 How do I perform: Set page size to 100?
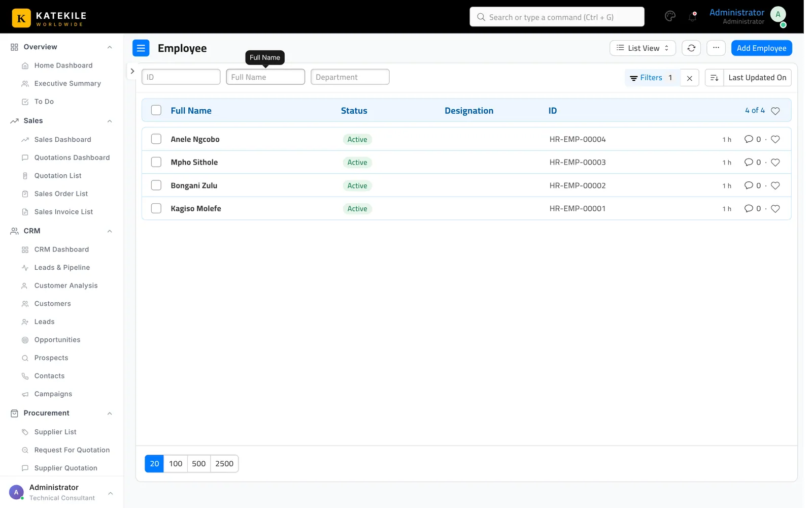pyautogui.click(x=176, y=464)
